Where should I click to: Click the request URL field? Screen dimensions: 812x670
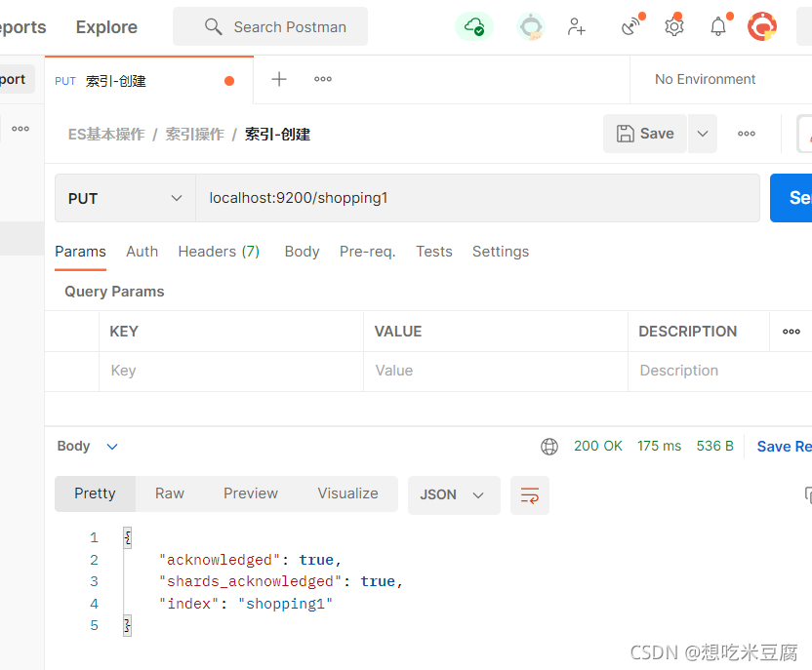click(477, 198)
